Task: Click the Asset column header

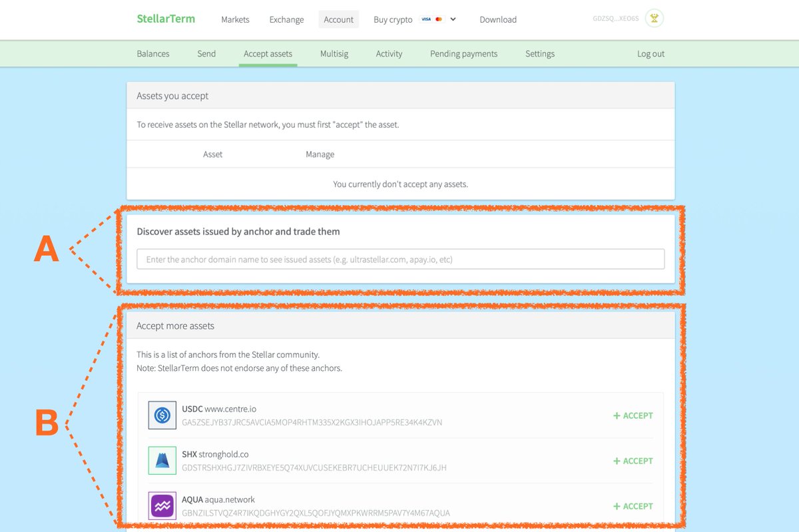Action: [x=212, y=154]
